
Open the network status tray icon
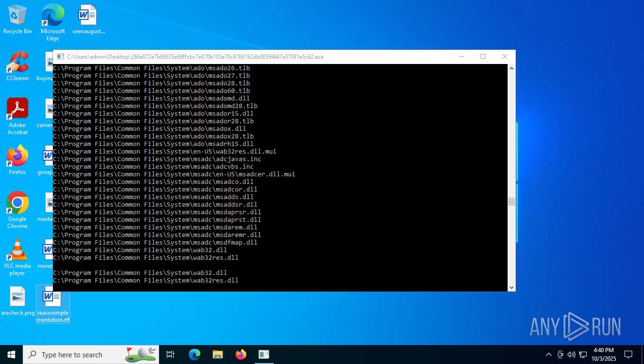583,355
